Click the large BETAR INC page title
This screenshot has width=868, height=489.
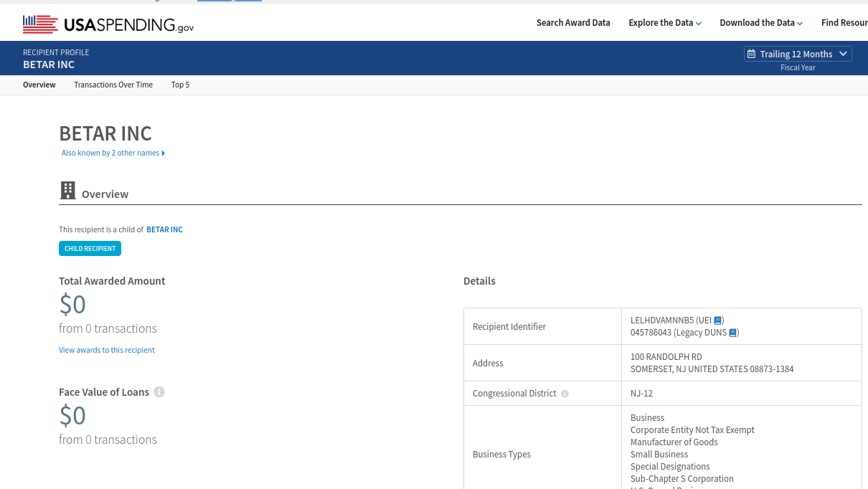pyautogui.click(x=105, y=134)
